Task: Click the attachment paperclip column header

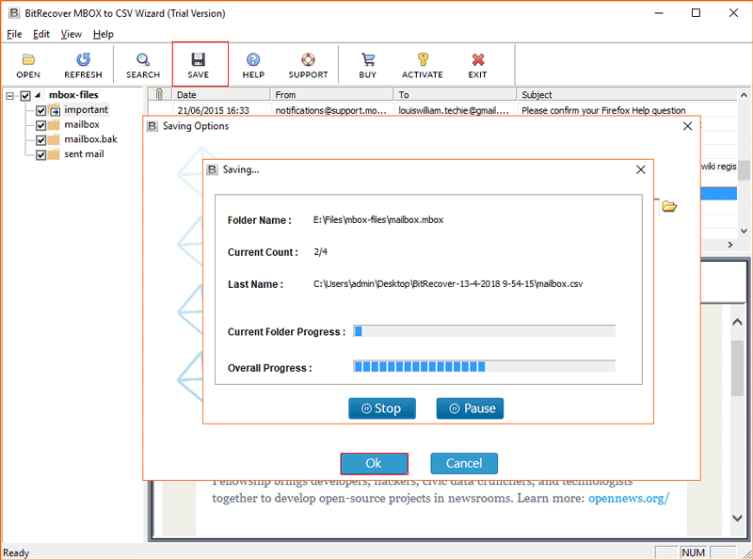Action: pyautogui.click(x=159, y=94)
